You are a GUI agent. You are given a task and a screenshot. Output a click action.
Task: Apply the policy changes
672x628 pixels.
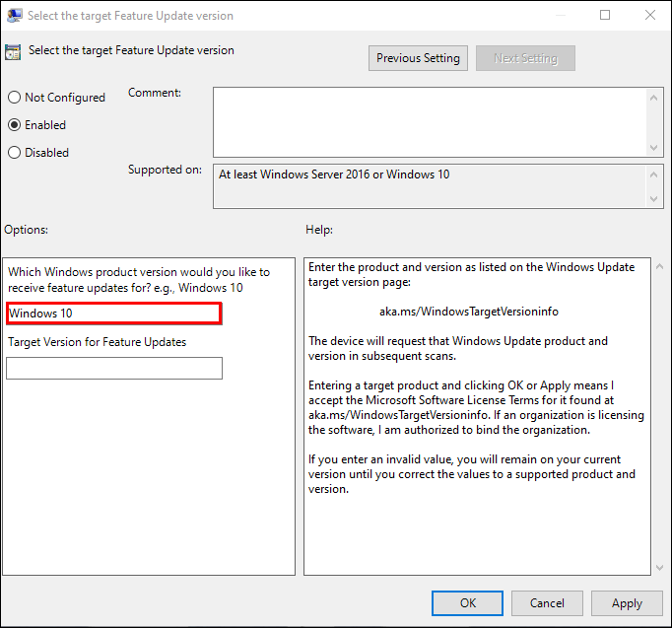(627, 603)
